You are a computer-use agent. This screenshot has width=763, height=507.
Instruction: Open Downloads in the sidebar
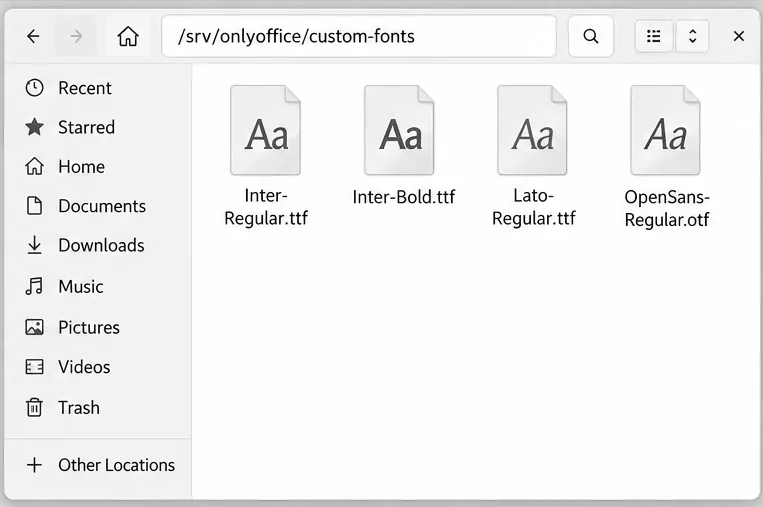point(98,246)
